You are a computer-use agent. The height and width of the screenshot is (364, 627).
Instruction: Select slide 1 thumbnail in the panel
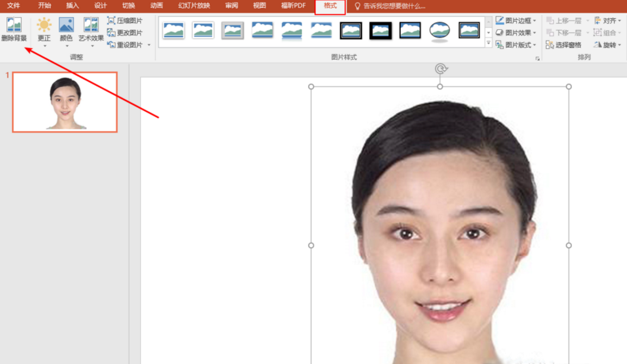click(65, 101)
